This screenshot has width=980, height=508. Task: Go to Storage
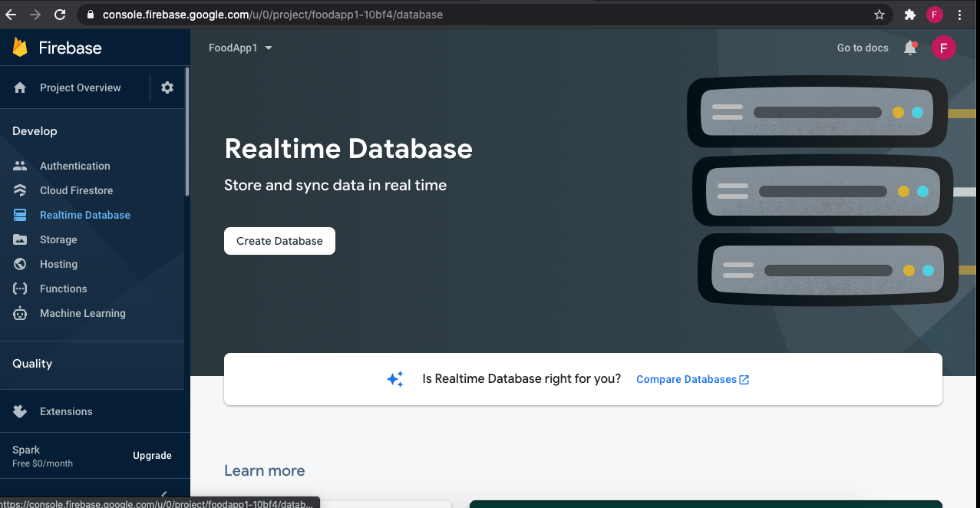pyautogui.click(x=58, y=239)
